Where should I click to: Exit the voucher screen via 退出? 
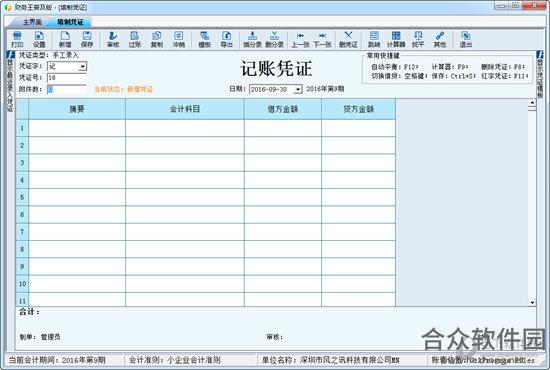coord(466,39)
